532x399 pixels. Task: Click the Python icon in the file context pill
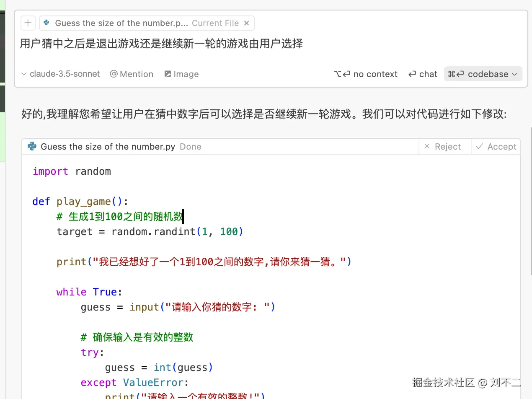tap(46, 23)
